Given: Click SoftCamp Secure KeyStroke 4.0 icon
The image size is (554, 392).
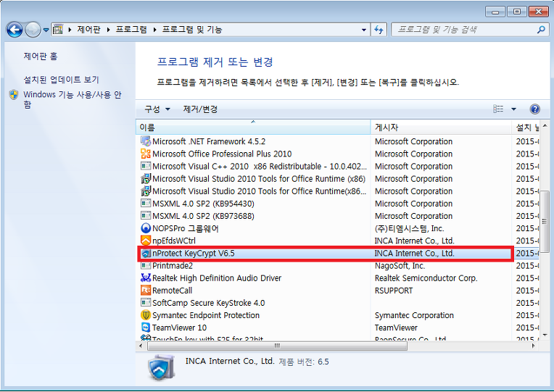Looking at the screenshot, I should coord(146,303).
